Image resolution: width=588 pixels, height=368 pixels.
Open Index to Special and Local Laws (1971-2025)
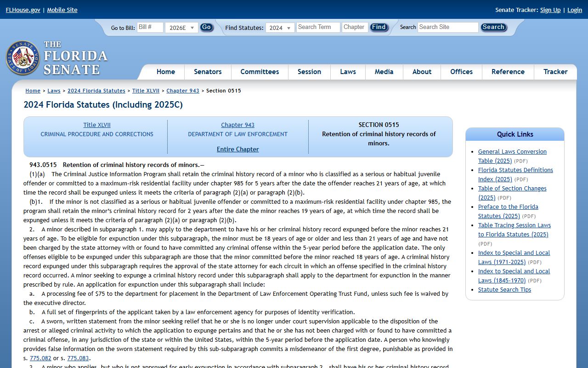pos(514,257)
